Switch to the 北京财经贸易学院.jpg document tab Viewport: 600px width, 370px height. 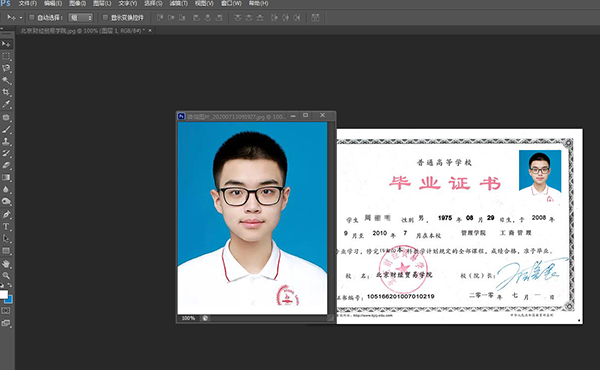[82, 31]
